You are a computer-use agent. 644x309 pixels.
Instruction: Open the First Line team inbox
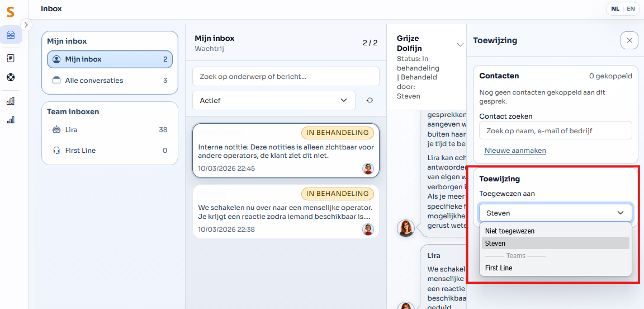[110, 151]
